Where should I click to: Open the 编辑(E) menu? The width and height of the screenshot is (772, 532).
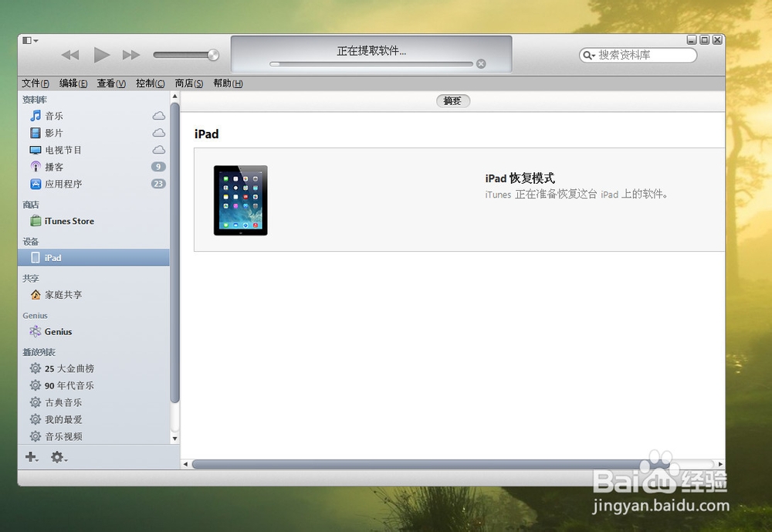tap(73, 83)
